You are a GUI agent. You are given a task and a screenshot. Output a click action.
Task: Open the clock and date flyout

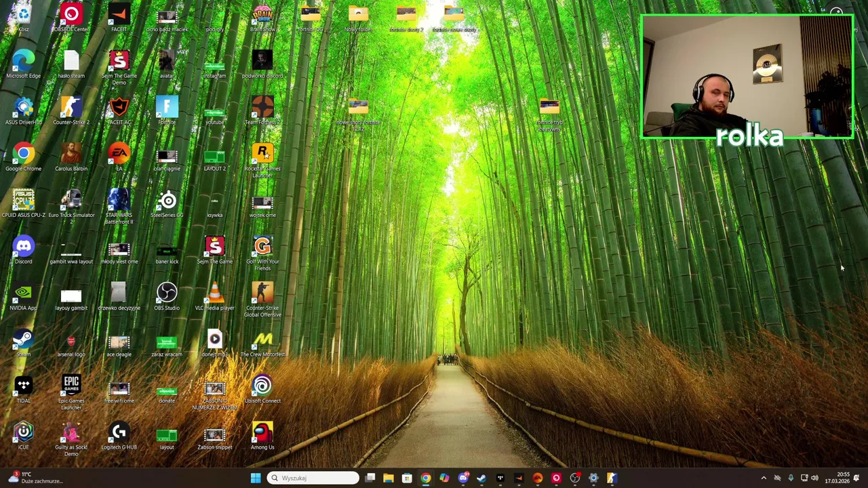837,478
